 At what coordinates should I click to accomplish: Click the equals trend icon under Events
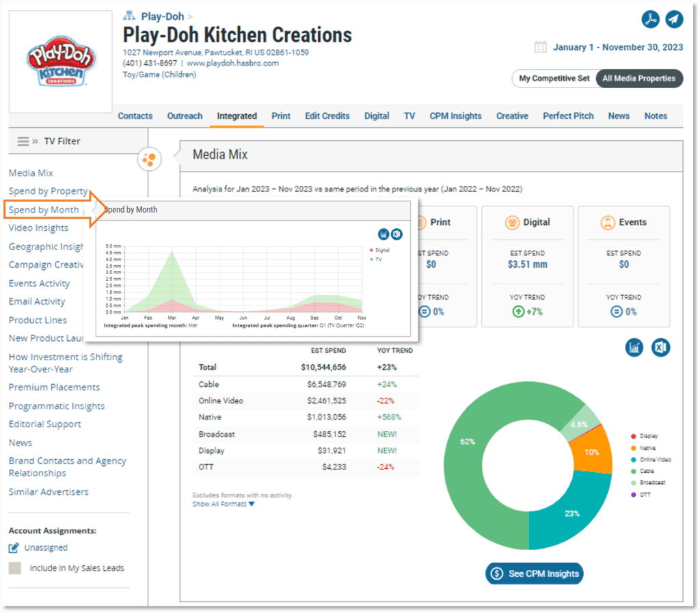tap(616, 312)
